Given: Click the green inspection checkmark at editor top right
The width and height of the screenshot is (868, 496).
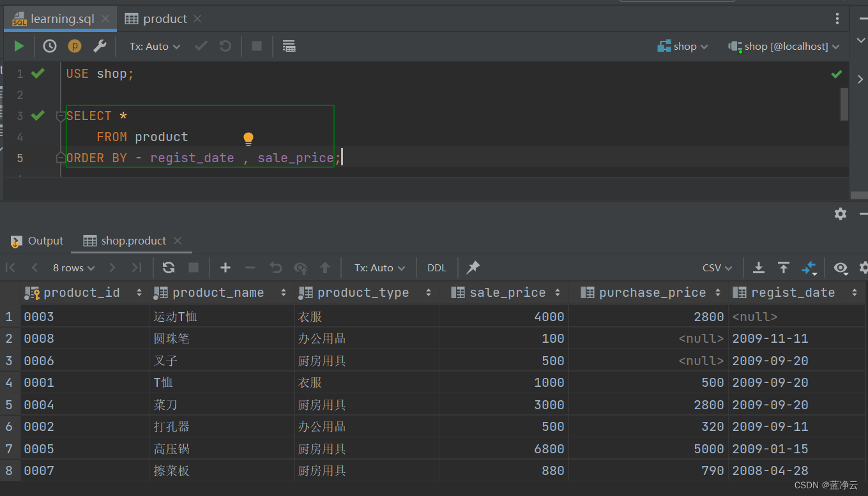Looking at the screenshot, I should (836, 74).
